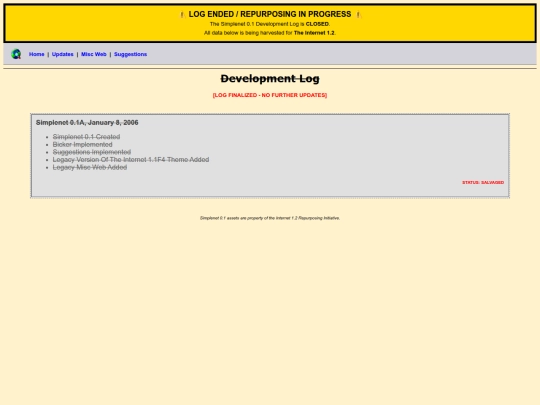Click the globe logo icon in navigation bar

coord(16,54)
